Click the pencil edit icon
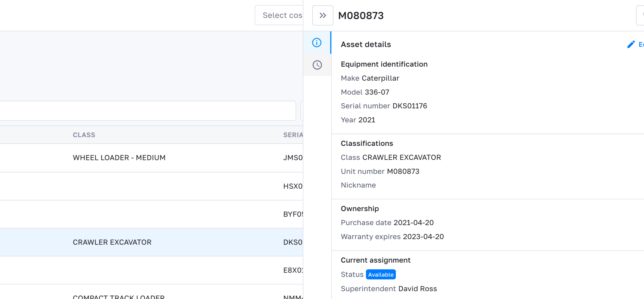The height and width of the screenshot is (299, 644). pos(631,45)
